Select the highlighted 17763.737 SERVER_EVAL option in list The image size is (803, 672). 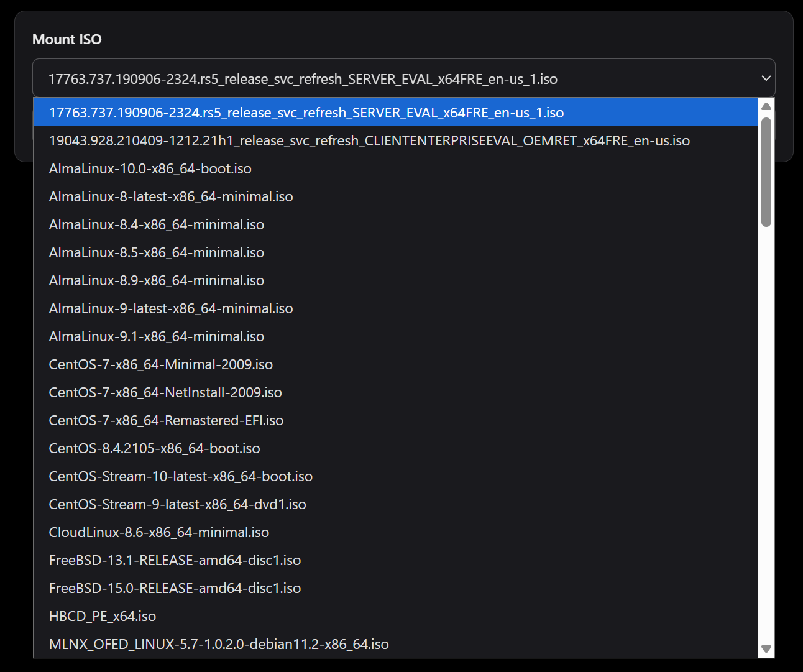pyautogui.click(x=396, y=113)
